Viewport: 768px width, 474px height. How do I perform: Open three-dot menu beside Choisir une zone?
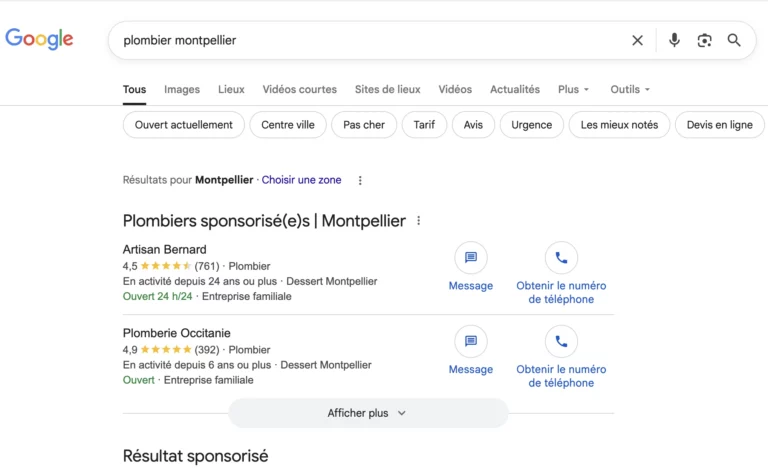[x=360, y=181]
